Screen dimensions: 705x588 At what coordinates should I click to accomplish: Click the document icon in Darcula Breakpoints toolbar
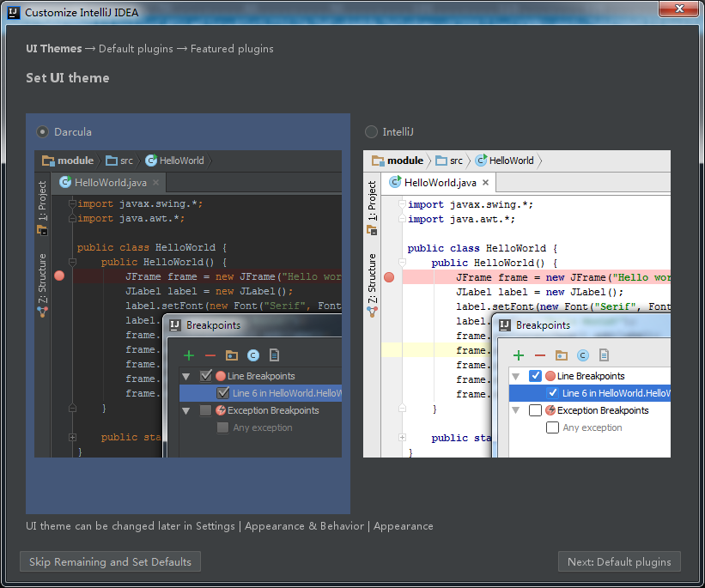pyautogui.click(x=274, y=355)
